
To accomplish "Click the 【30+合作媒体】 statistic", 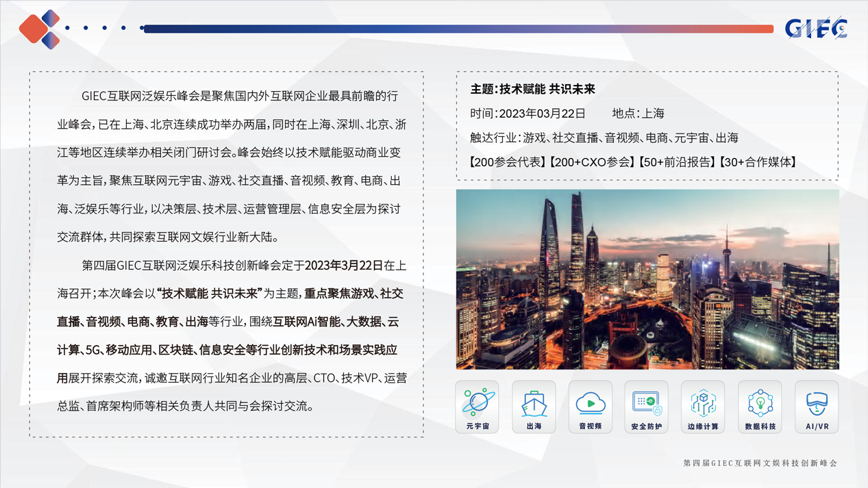I will [x=758, y=162].
